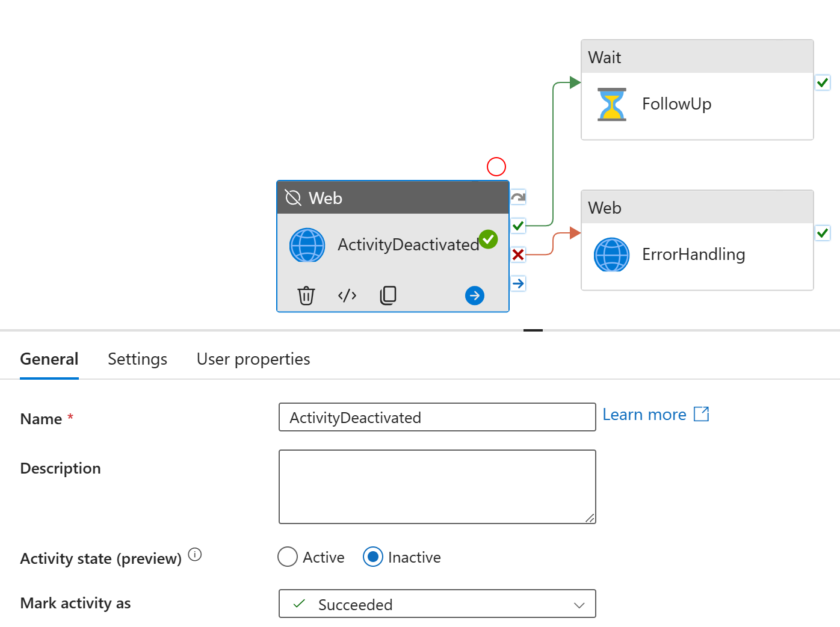The height and width of the screenshot is (627, 840).
Task: Click the globe icon on ErrorHandling Web activity
Action: point(611,255)
